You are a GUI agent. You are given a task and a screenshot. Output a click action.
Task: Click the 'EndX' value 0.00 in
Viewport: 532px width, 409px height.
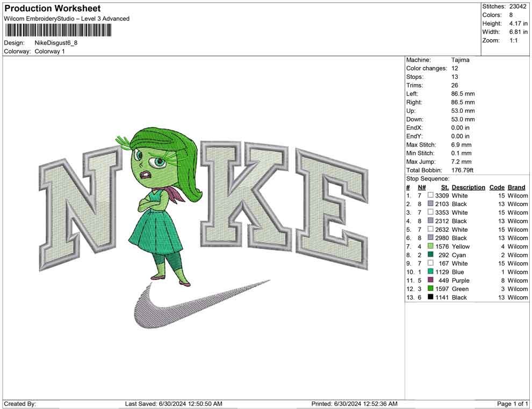461,127
